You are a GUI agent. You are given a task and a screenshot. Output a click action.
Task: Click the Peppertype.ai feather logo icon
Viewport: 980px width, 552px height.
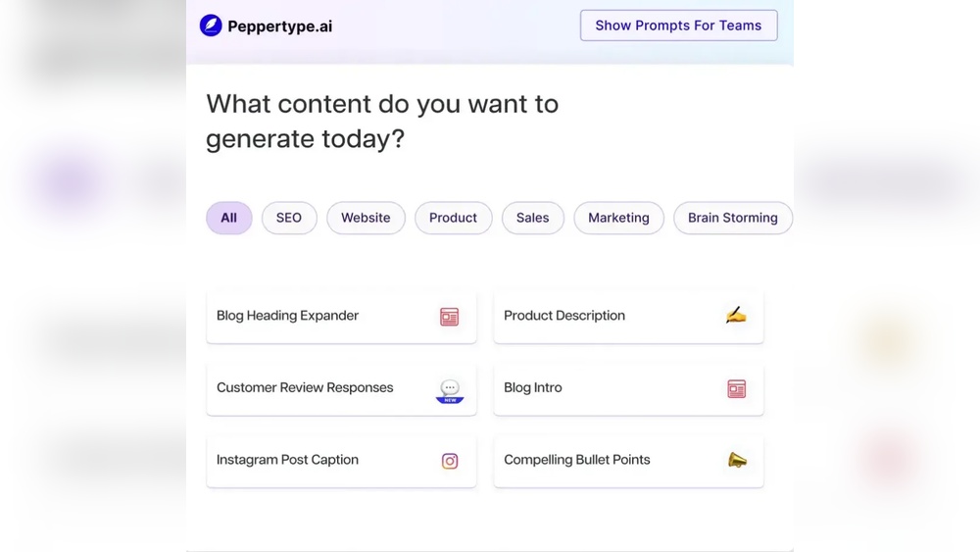coord(211,25)
